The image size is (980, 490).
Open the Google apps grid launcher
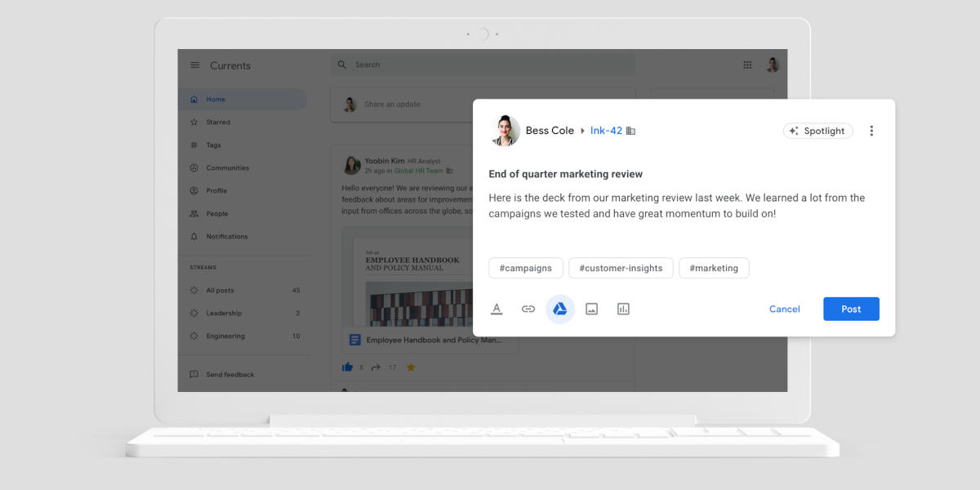[747, 65]
